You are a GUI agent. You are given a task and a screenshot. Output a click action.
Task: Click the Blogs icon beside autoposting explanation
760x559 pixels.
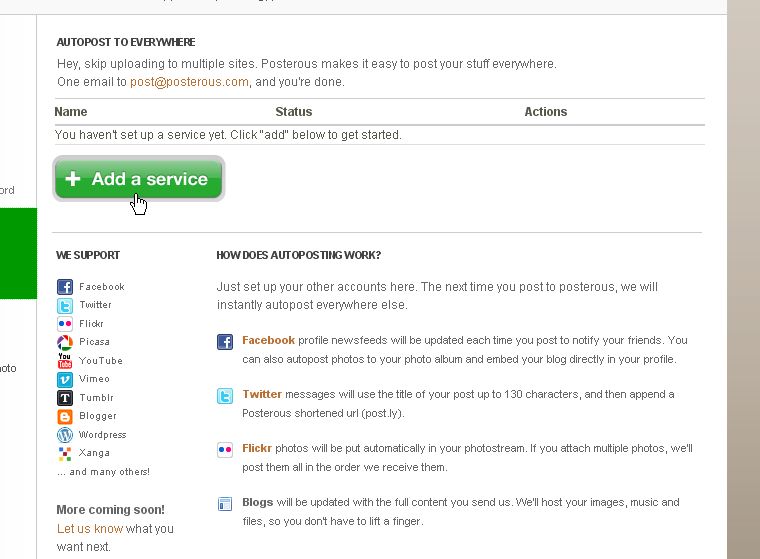click(x=225, y=504)
